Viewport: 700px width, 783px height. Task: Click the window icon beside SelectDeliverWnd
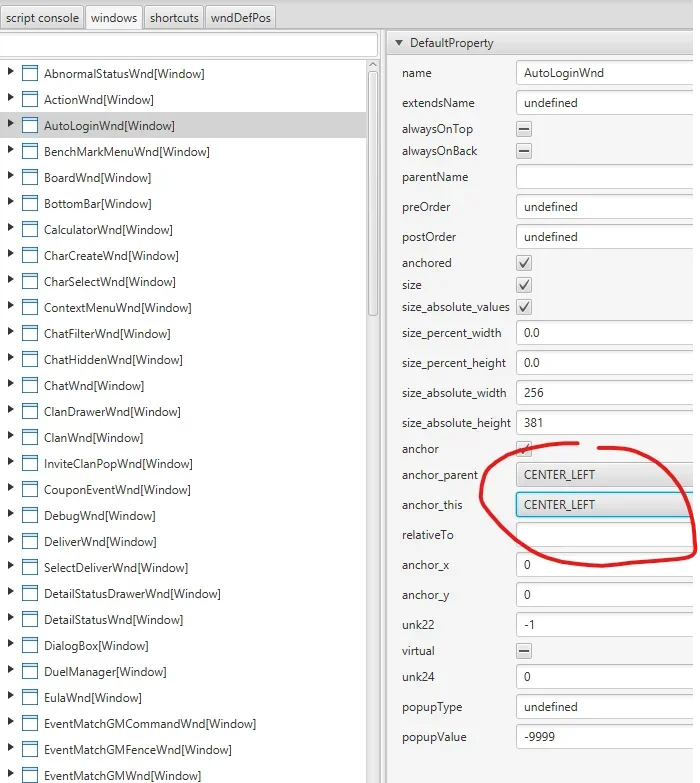pos(30,567)
